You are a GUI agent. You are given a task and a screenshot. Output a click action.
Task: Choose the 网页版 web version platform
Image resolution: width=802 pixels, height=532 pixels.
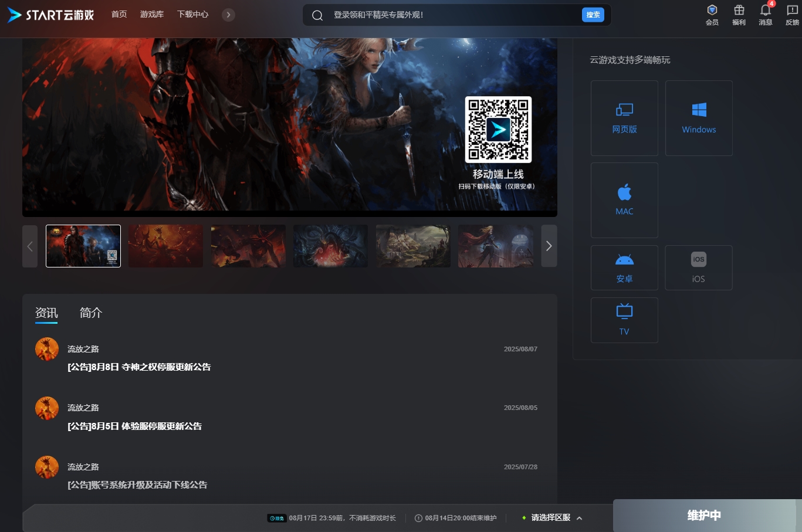pos(624,118)
